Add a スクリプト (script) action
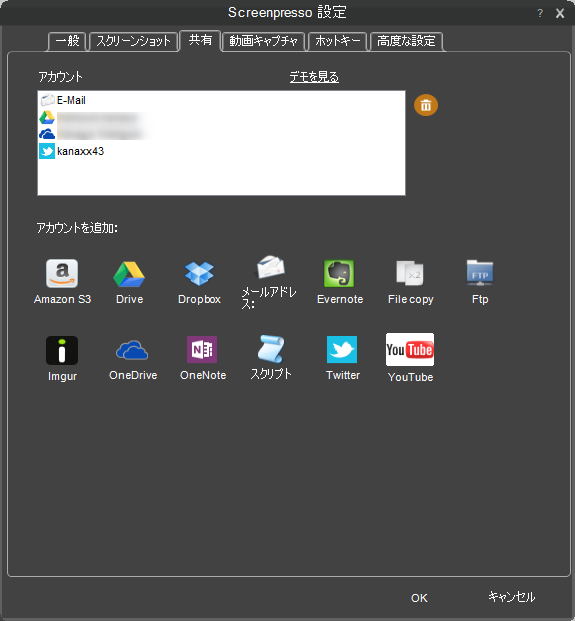 coord(271,357)
